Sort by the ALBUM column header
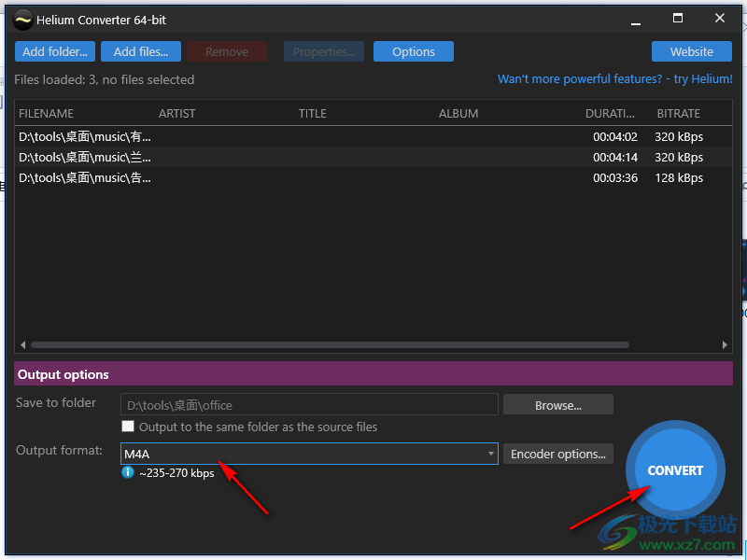The image size is (747, 560). pos(458,113)
